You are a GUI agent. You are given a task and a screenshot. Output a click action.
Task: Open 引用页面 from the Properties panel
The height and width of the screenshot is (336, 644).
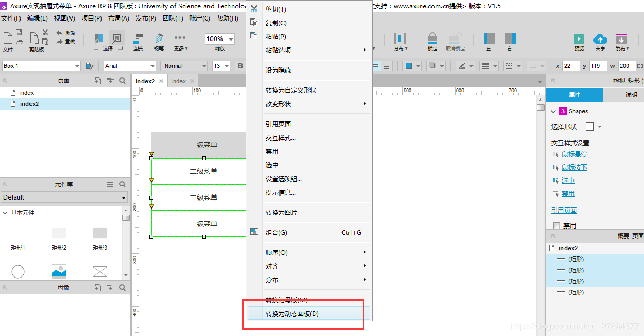(563, 210)
